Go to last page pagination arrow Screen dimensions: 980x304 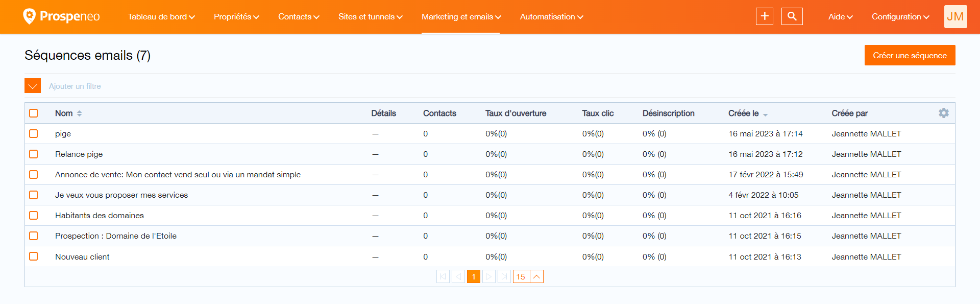coord(504,276)
